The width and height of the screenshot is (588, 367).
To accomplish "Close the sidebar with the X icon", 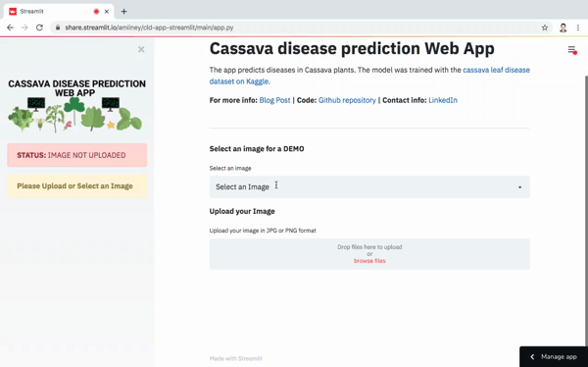I will coord(141,49).
